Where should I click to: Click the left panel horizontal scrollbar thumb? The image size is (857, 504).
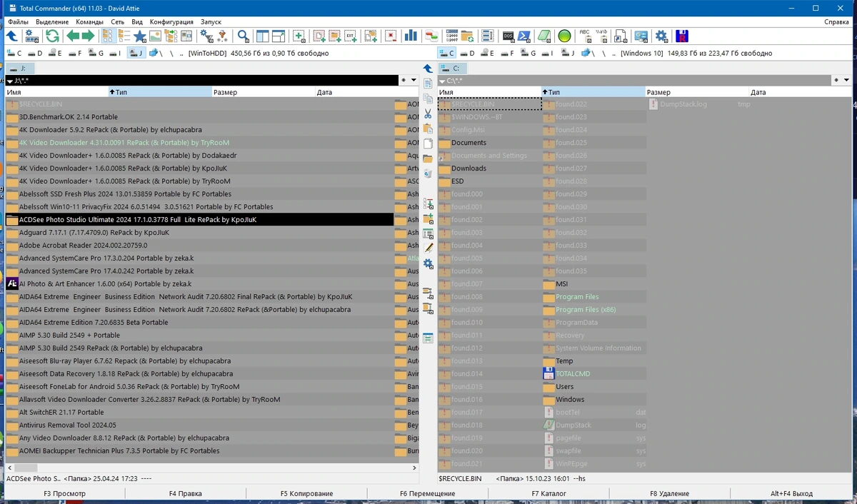(x=26, y=468)
